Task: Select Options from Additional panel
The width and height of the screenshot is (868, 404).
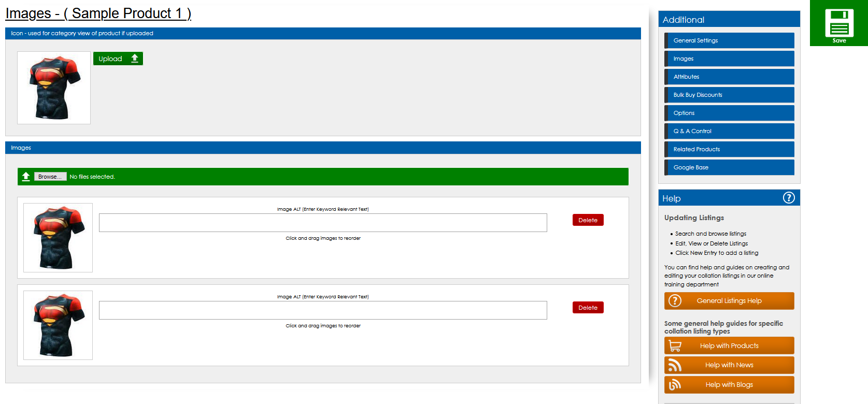Action: click(729, 113)
